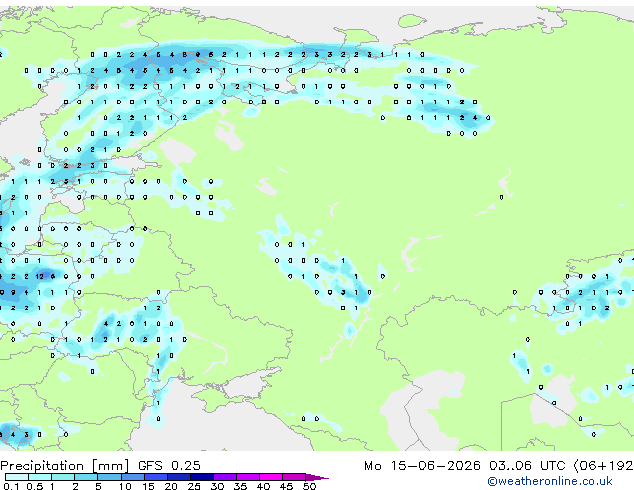
Task: Select the 15–20 mm legend swatch
Action: coord(156,477)
